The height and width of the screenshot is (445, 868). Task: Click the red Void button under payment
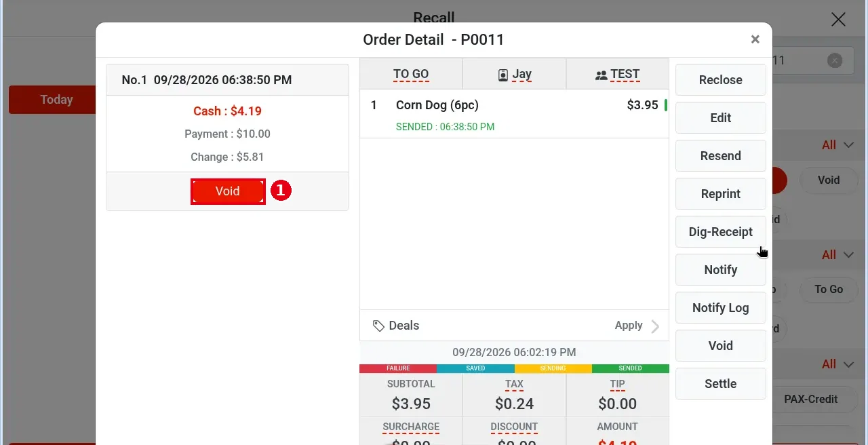pos(228,191)
